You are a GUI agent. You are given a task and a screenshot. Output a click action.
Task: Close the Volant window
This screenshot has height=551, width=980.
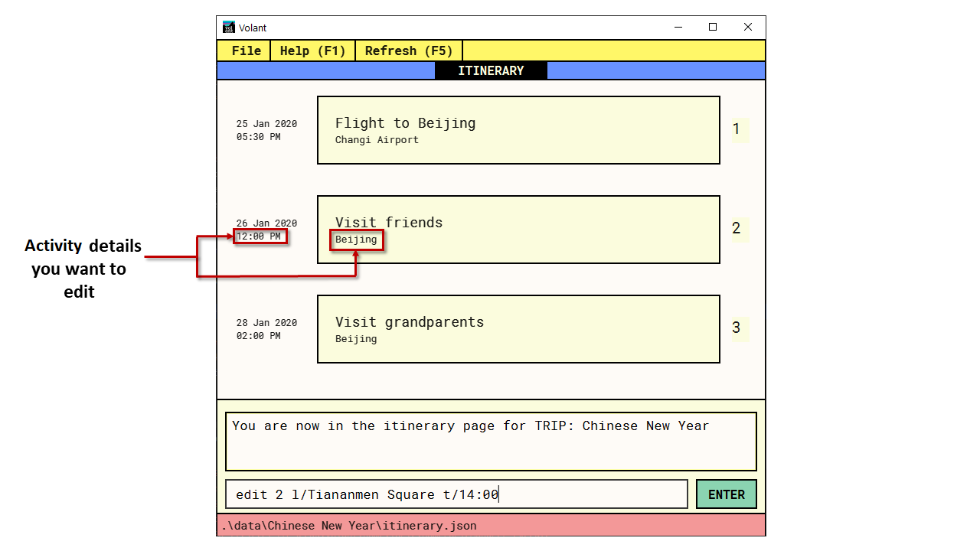click(748, 28)
